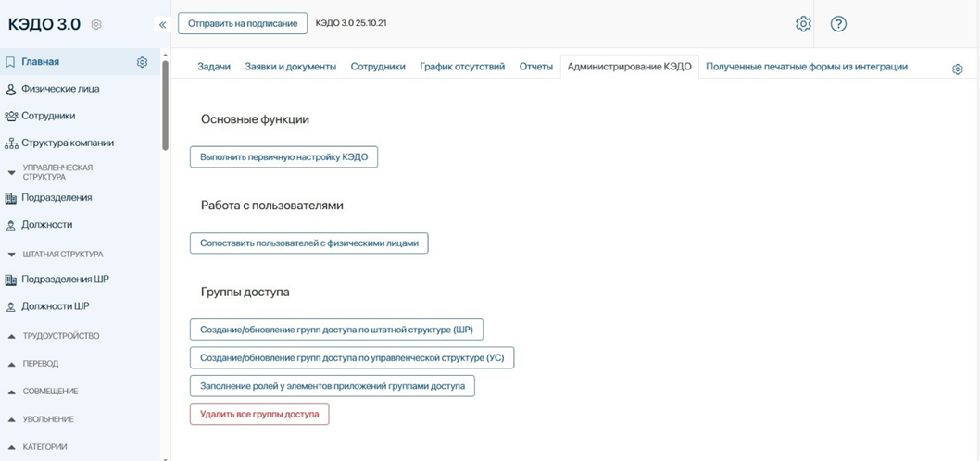The width and height of the screenshot is (980, 461).
Task: Click the tab settings gear at far right
Action: click(958, 69)
